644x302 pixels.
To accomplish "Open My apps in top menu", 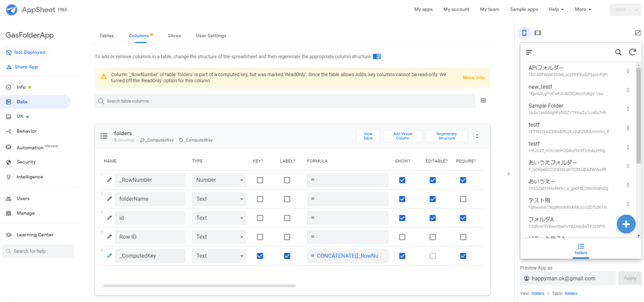I will click(423, 9).
